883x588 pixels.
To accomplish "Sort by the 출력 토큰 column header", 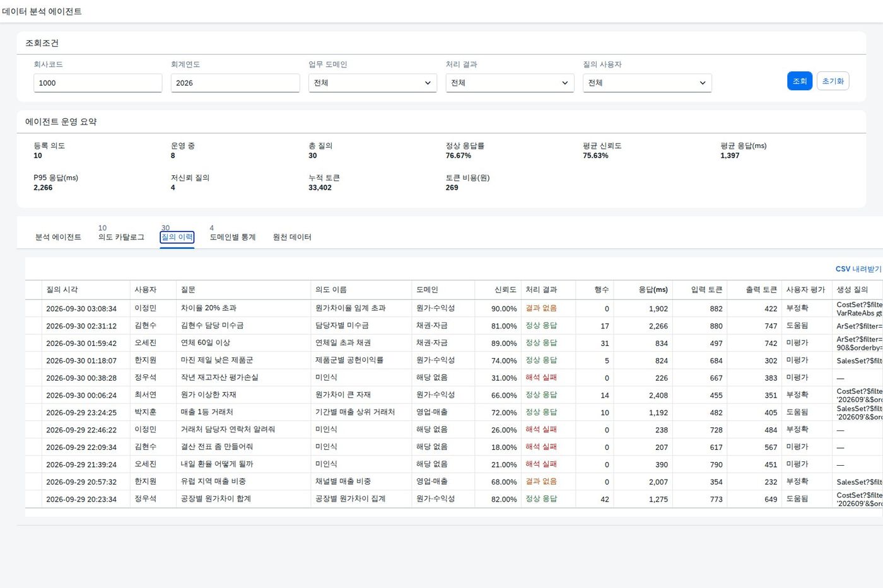I will (x=754, y=290).
